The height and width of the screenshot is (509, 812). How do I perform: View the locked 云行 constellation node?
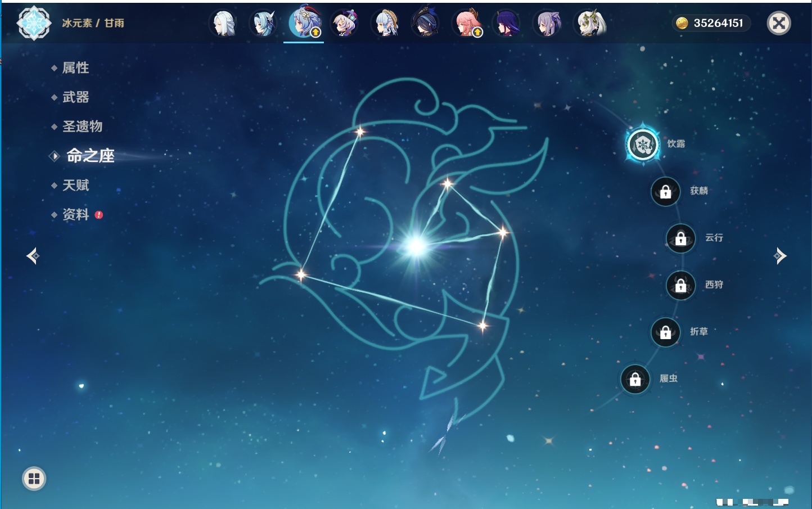pos(681,238)
